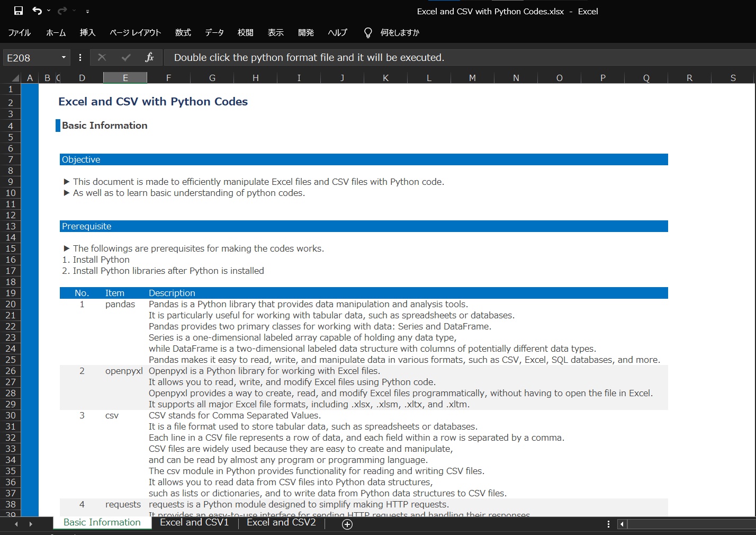Image resolution: width=756 pixels, height=535 pixels.
Task: Click the Save icon in the title bar
Action: click(19, 11)
